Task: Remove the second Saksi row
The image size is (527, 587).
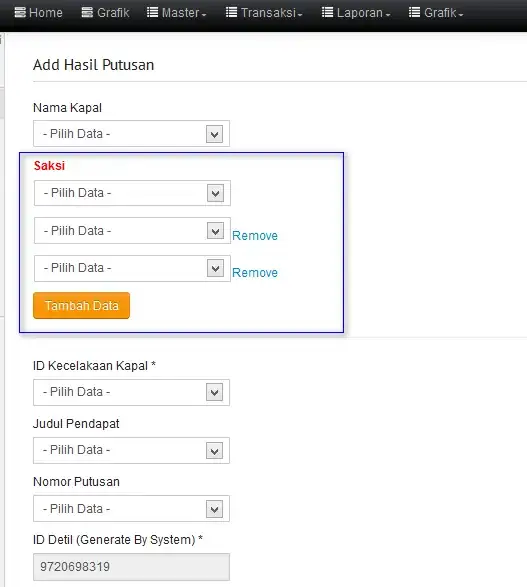Action: click(255, 235)
